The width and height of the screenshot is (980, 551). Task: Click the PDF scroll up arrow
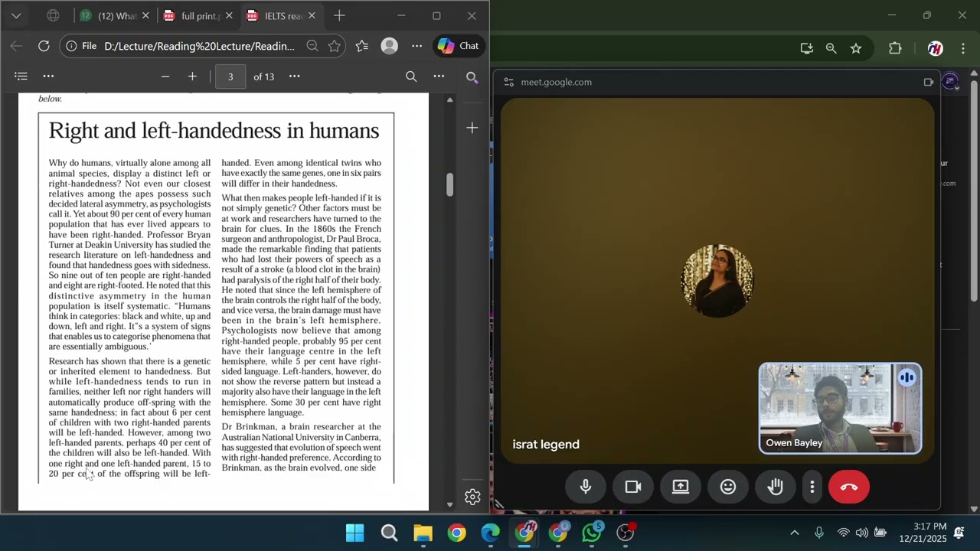click(449, 99)
